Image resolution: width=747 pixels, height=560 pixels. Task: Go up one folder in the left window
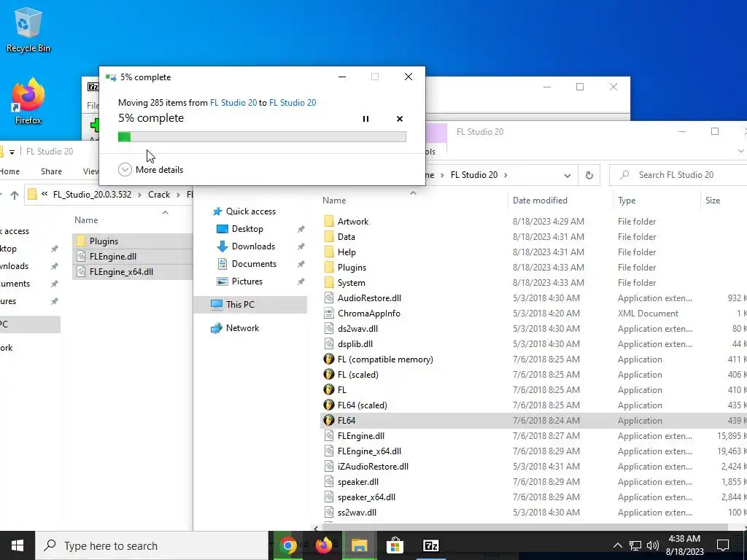point(15,195)
